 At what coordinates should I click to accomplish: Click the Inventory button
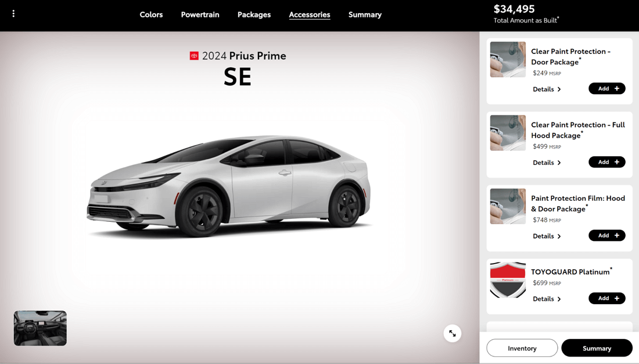pyautogui.click(x=522, y=348)
